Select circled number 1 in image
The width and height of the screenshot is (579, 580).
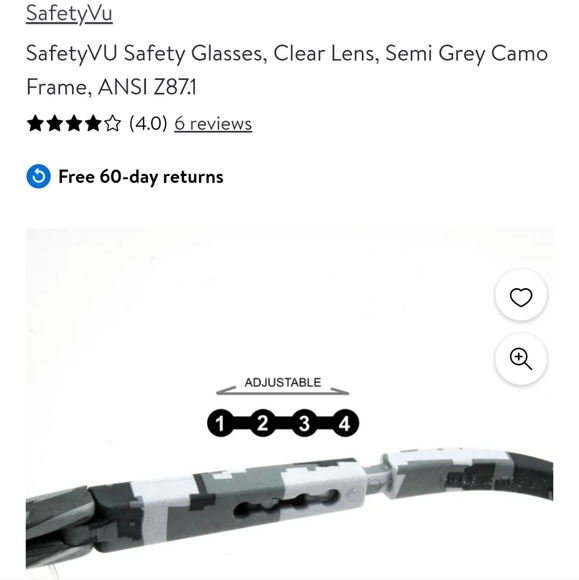[221, 423]
